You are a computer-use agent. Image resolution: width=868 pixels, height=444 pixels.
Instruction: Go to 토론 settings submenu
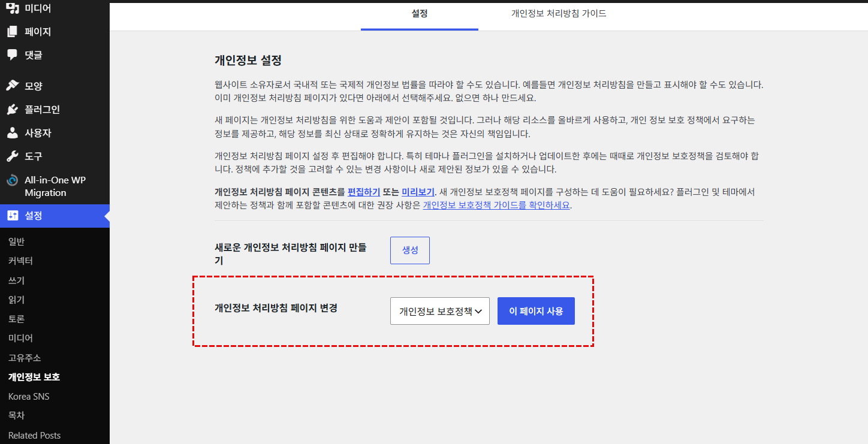[x=16, y=319]
